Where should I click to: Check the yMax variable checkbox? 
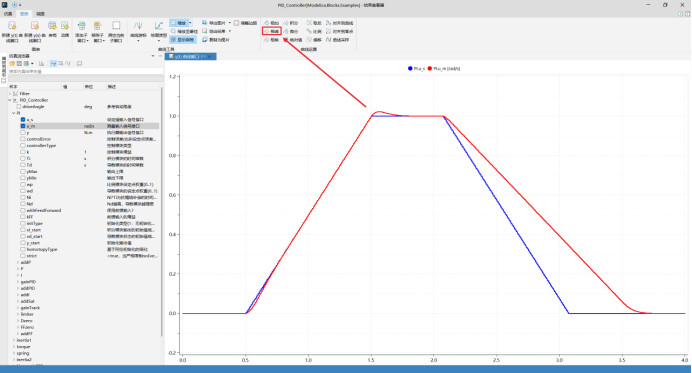tap(23, 172)
